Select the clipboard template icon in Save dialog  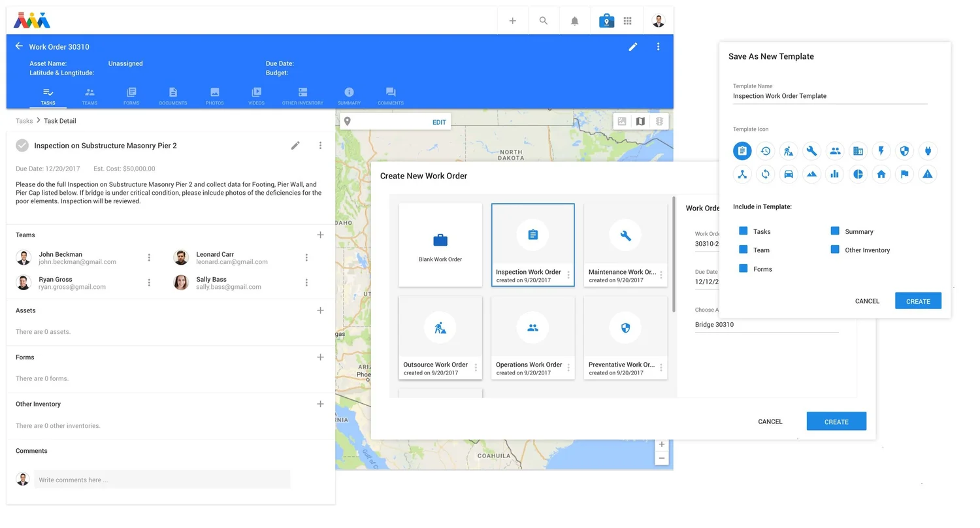(x=742, y=151)
